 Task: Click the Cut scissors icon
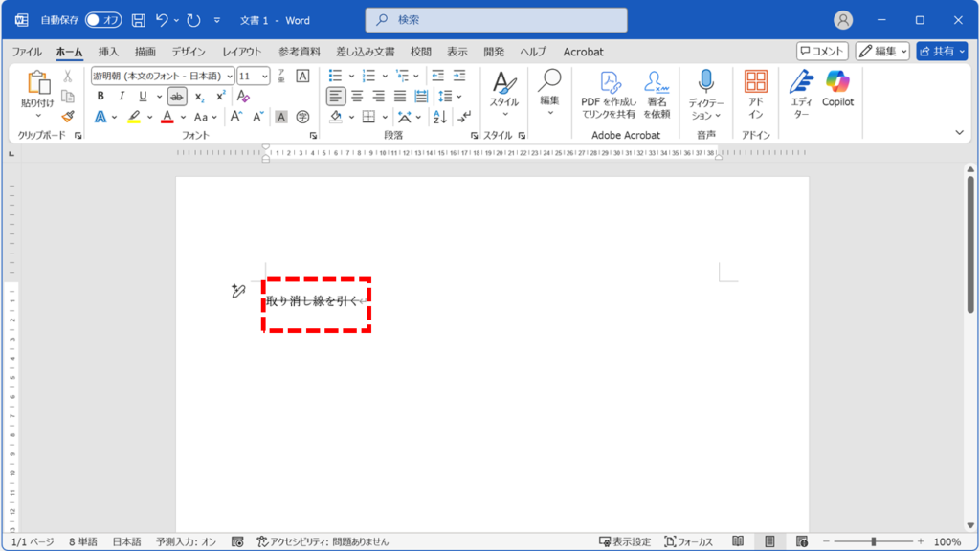point(68,77)
